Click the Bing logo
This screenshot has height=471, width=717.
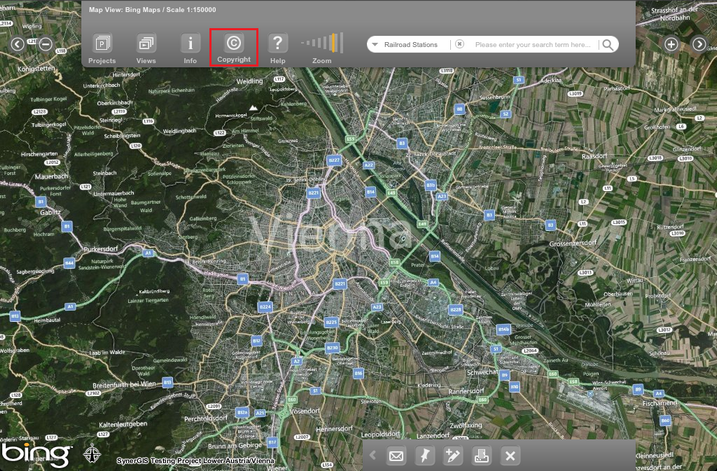[x=36, y=455]
